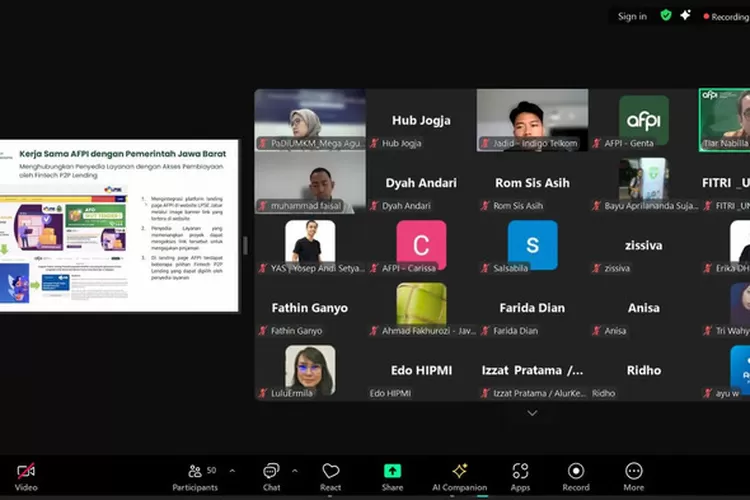Open the Chat panel

[x=271, y=475]
